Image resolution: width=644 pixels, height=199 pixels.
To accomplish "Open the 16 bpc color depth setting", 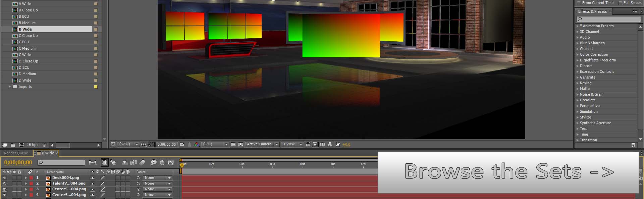I will [x=33, y=145].
